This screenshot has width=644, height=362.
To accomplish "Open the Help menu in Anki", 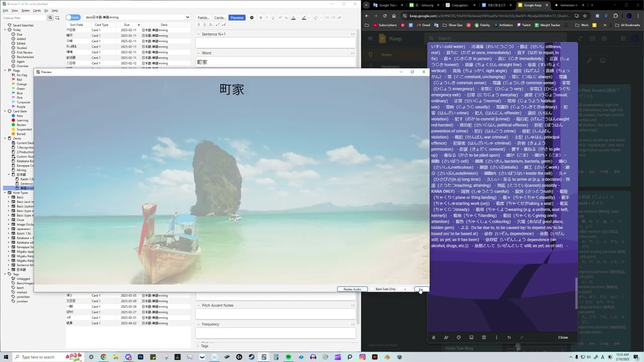I will point(55,10).
